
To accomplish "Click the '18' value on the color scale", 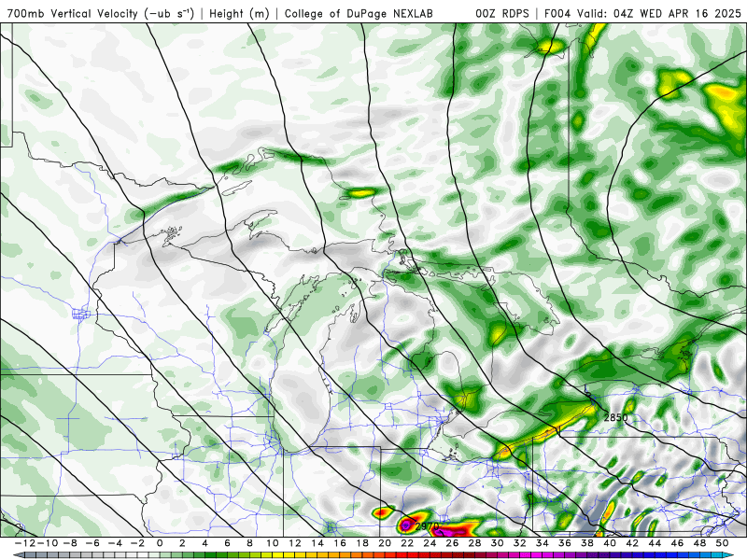I will coord(362,543).
